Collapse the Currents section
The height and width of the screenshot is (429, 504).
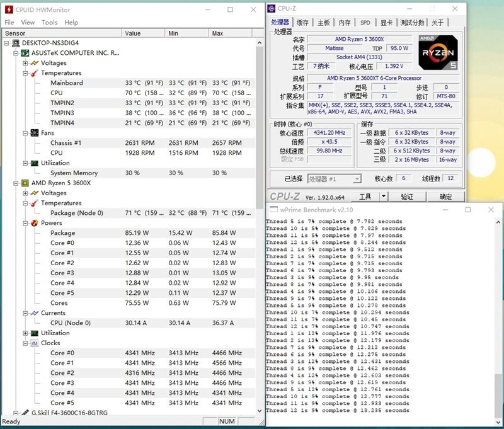click(x=25, y=313)
